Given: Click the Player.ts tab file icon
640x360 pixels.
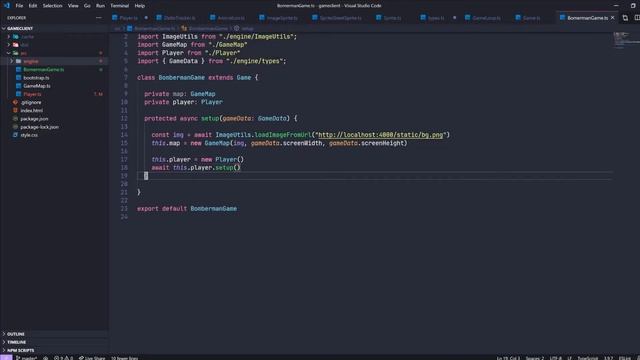Looking at the screenshot, I should (x=115, y=18).
